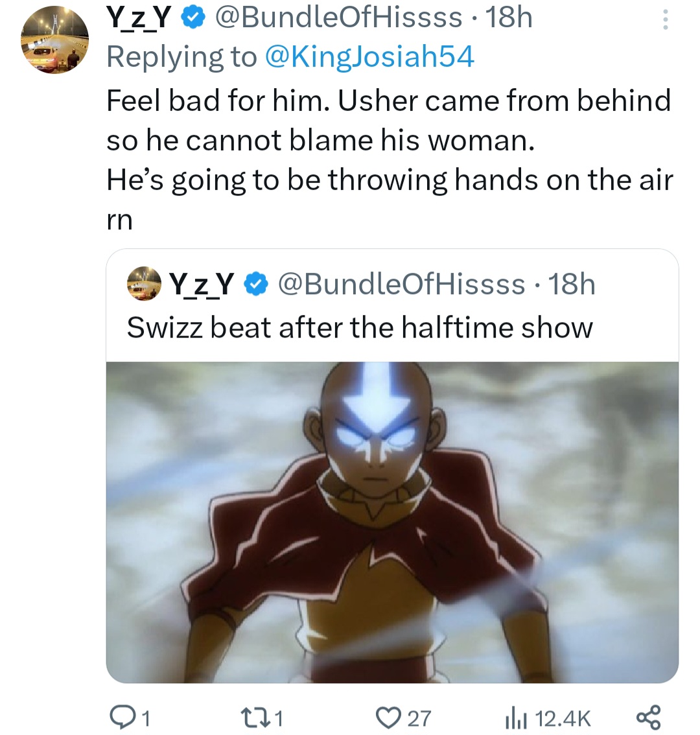This screenshot has width=700, height=735.
Task: Open the @KingJosiah54 mention link
Action: tap(369, 57)
